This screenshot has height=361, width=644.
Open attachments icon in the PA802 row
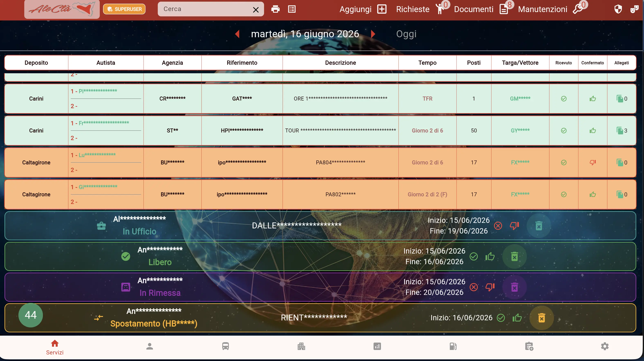point(620,194)
